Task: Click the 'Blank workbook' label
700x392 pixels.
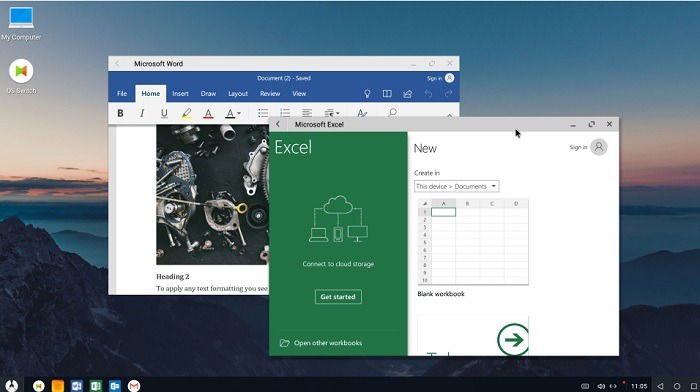Action: coord(441,294)
